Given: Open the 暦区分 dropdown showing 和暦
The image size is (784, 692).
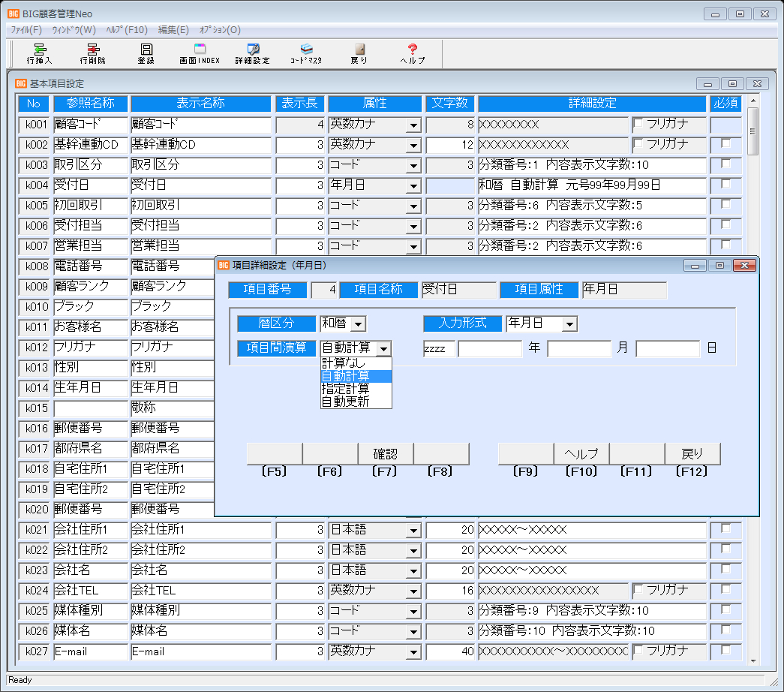Looking at the screenshot, I should click(359, 324).
